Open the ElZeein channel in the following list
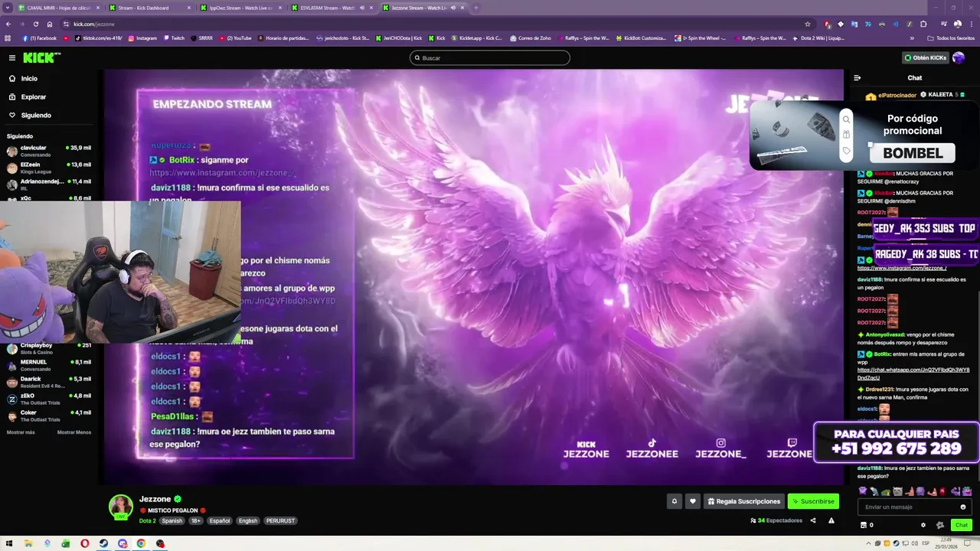Screen dimensions: 980x551 [47, 167]
